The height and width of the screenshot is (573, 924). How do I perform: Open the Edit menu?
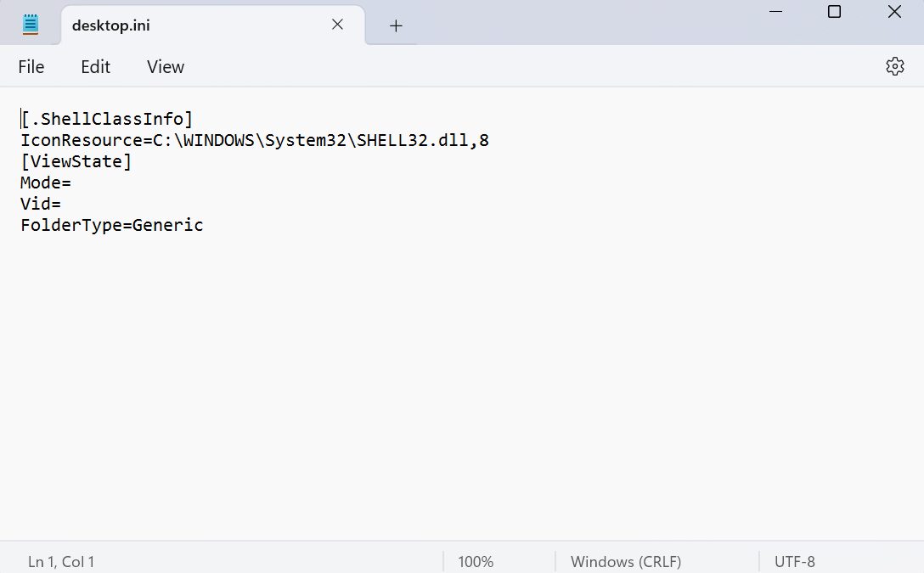pyautogui.click(x=94, y=66)
